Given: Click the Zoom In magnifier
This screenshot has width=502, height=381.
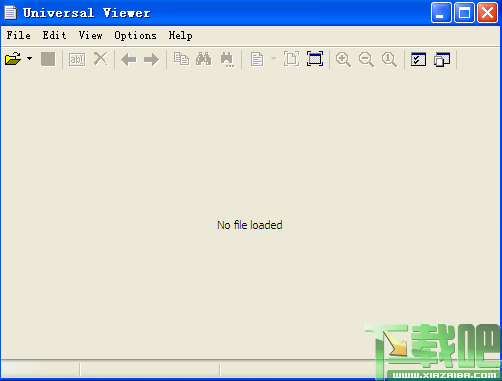Looking at the screenshot, I should pos(343,60).
